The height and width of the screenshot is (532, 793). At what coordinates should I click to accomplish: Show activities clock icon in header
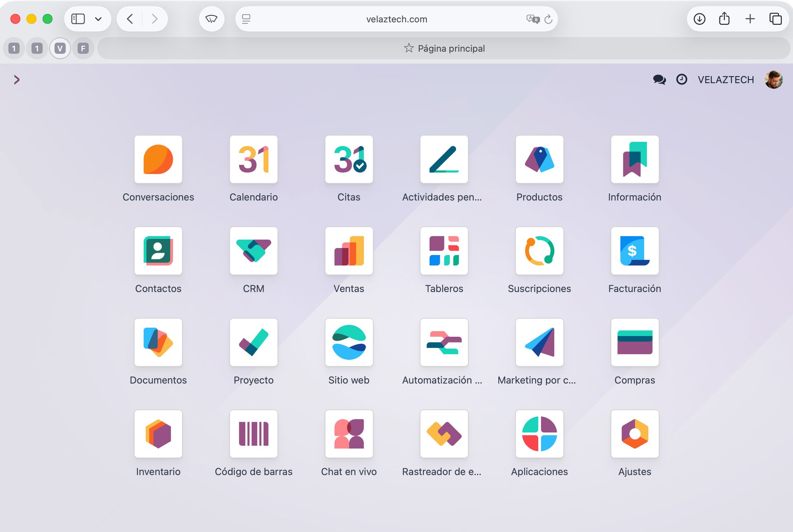click(x=681, y=80)
